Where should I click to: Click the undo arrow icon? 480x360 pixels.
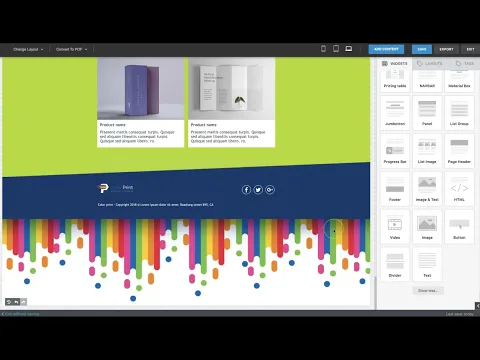tap(16, 302)
